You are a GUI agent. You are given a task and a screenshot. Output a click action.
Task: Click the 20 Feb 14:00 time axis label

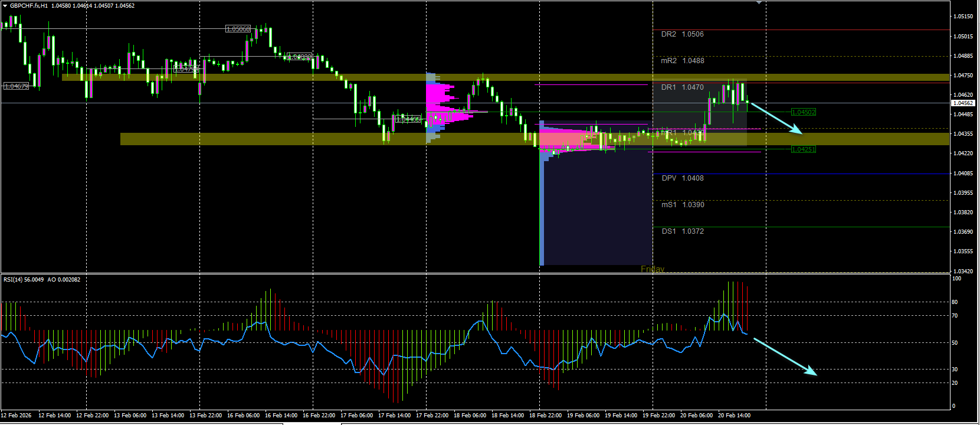coord(734,416)
